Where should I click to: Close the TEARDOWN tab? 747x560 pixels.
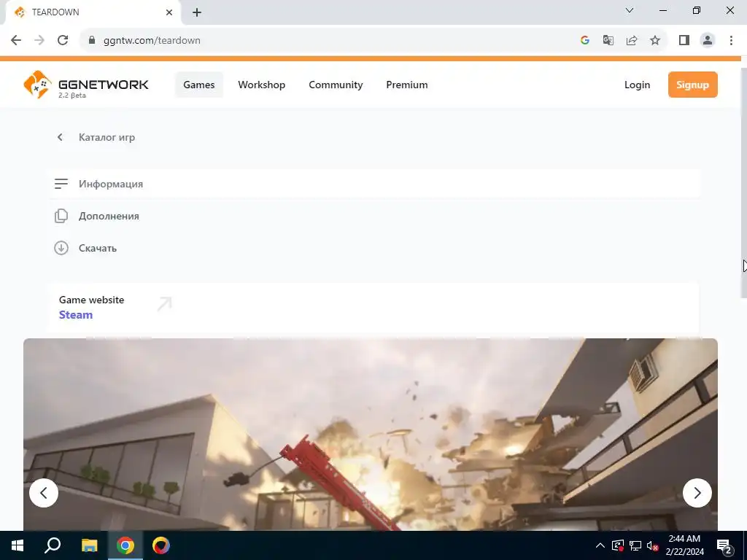click(169, 12)
